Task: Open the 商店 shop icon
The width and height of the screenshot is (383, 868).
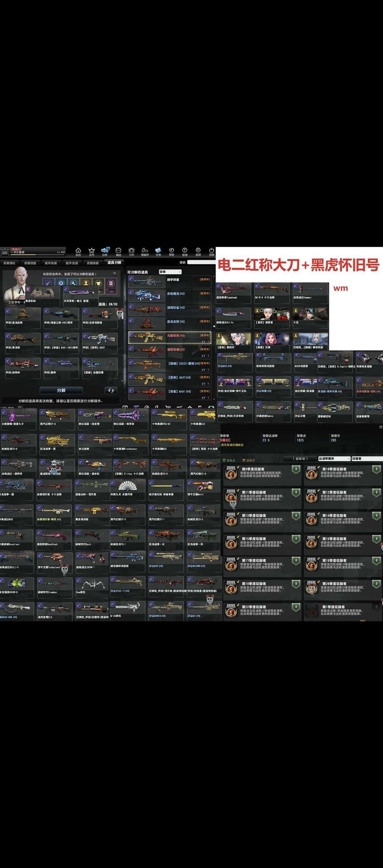Action: [x=118, y=251]
